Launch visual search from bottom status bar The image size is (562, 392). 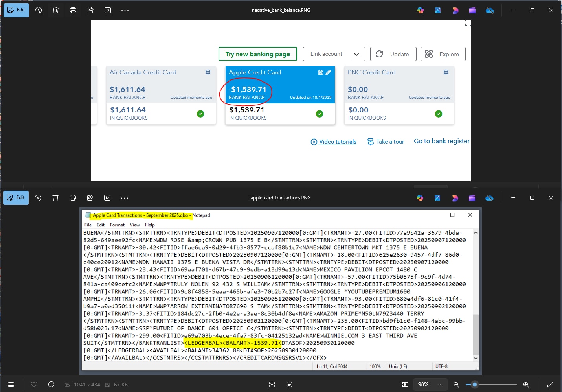tap(272, 385)
